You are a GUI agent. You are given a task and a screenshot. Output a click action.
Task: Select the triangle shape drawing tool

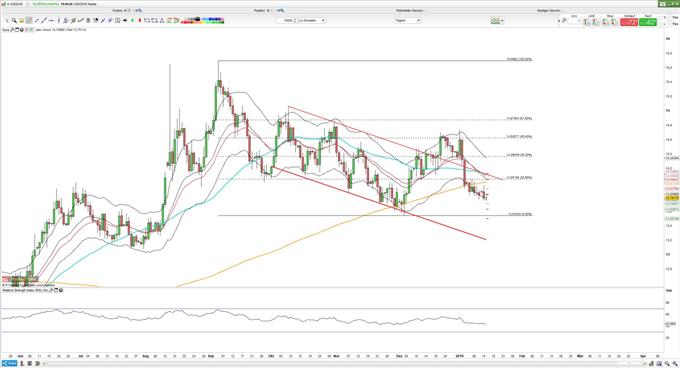pyautogui.click(x=162, y=20)
